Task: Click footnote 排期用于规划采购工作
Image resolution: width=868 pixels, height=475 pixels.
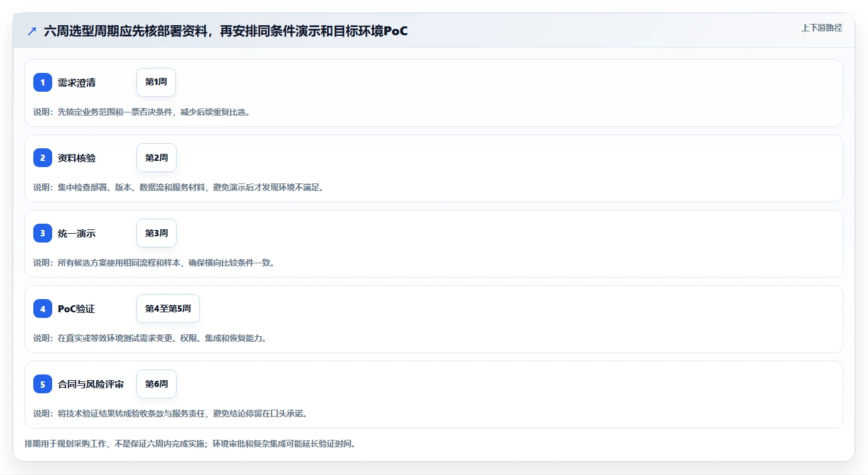Action: click(x=190, y=444)
